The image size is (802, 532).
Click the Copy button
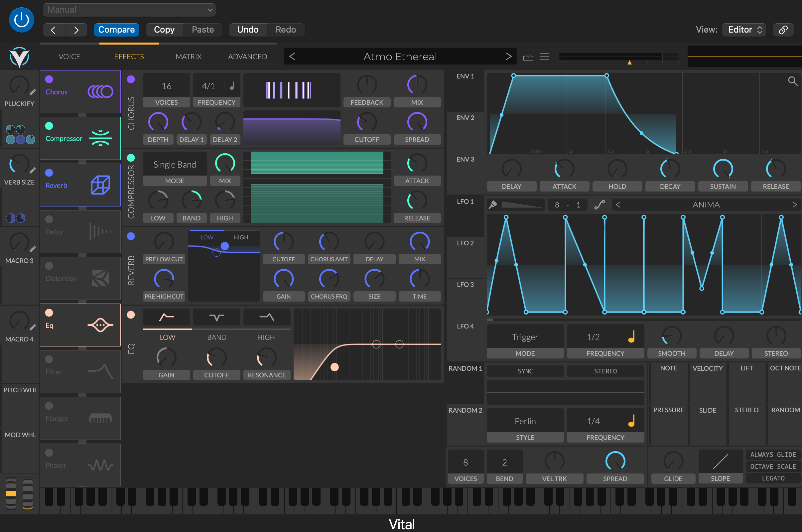point(164,30)
